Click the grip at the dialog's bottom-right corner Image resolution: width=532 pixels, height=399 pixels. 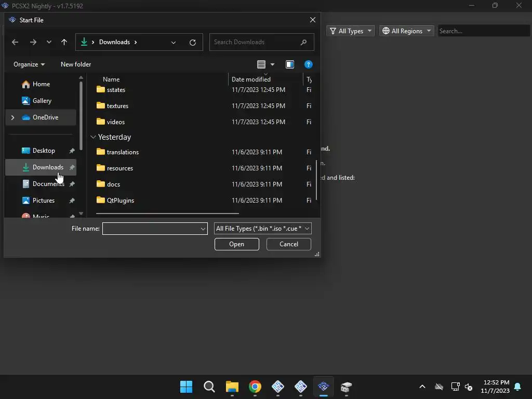pyautogui.click(x=317, y=254)
